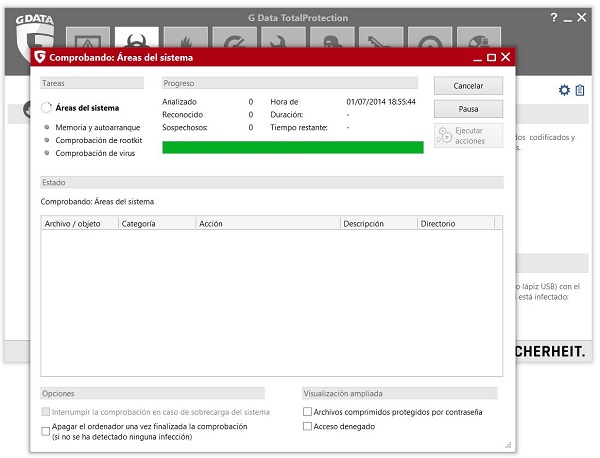600x458 pixels.
Task: Sort by Directorio column header
Action: point(456,223)
